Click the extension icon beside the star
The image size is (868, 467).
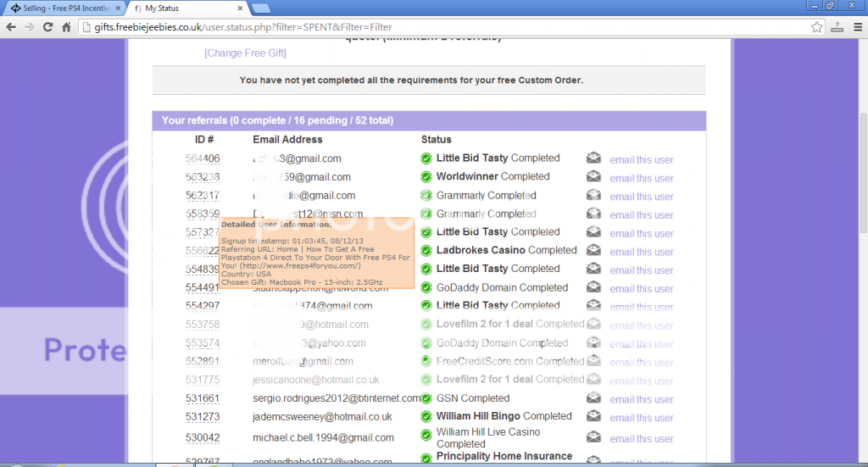pyautogui.click(x=837, y=27)
